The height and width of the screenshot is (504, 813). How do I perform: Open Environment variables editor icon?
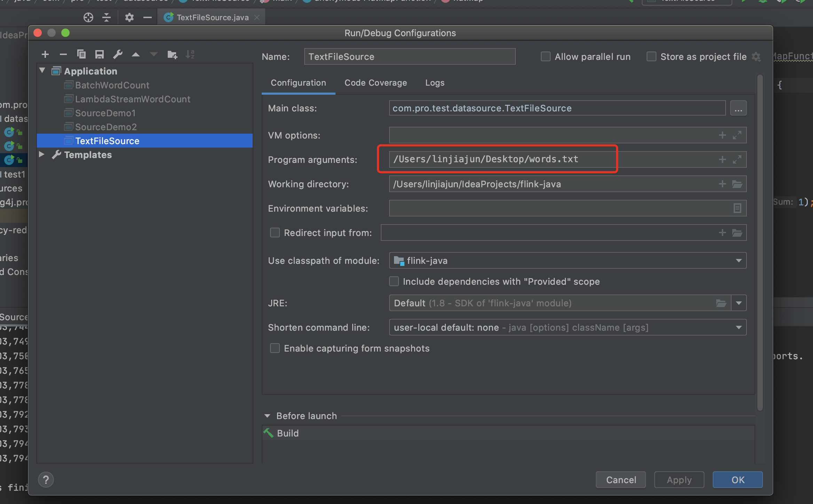(x=737, y=208)
